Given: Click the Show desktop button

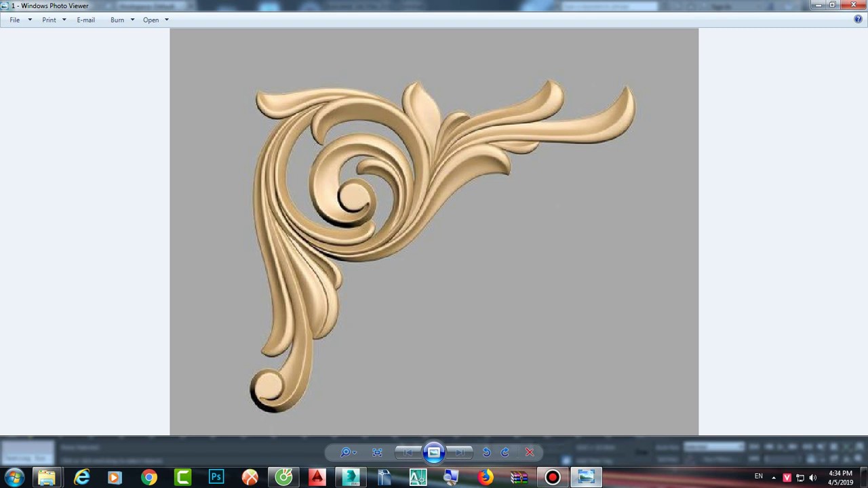Looking at the screenshot, I should coord(863,477).
